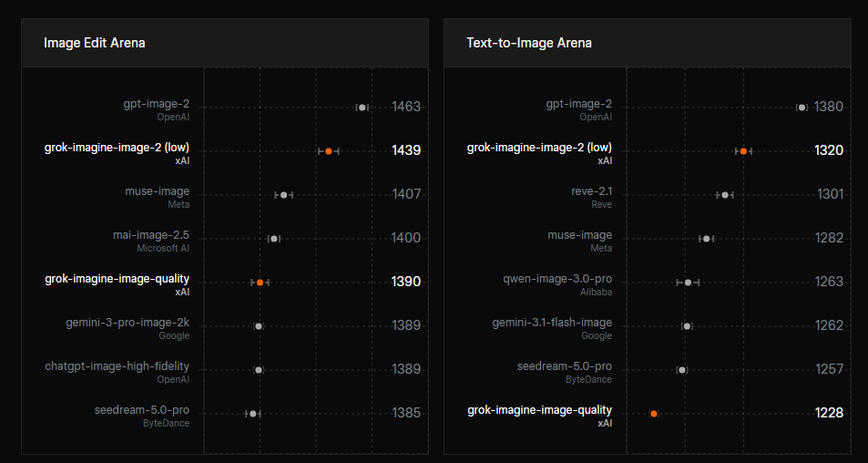Click the gpt-image-2 marker scoring 1380
The image size is (868, 463).
(802, 108)
